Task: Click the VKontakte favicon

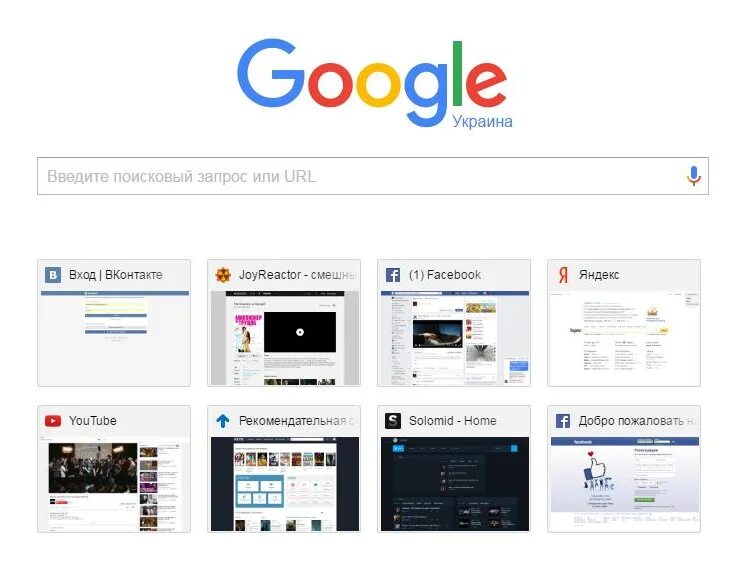Action: click(53, 275)
